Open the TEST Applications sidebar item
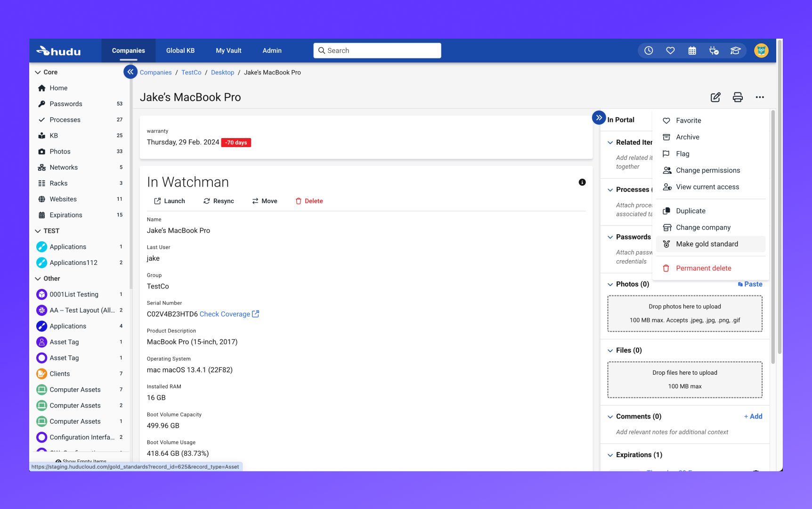The height and width of the screenshot is (509, 812). tap(80, 246)
